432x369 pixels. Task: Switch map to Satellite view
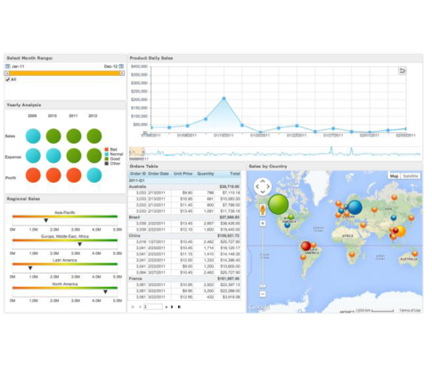click(410, 176)
